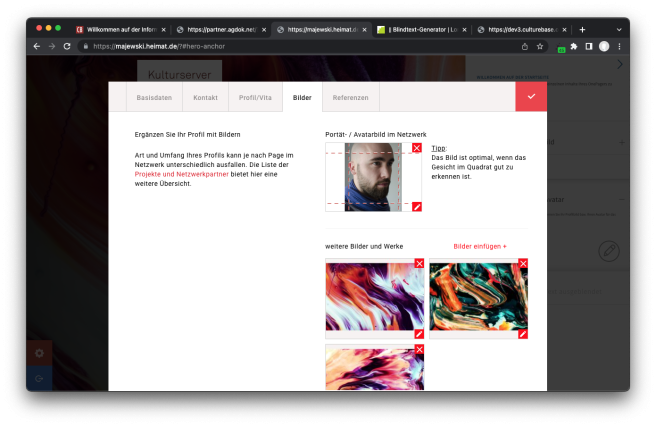Image resolution: width=656 pixels, height=426 pixels.
Task: Click the Bilder einfügen + link
Action: [x=480, y=246]
